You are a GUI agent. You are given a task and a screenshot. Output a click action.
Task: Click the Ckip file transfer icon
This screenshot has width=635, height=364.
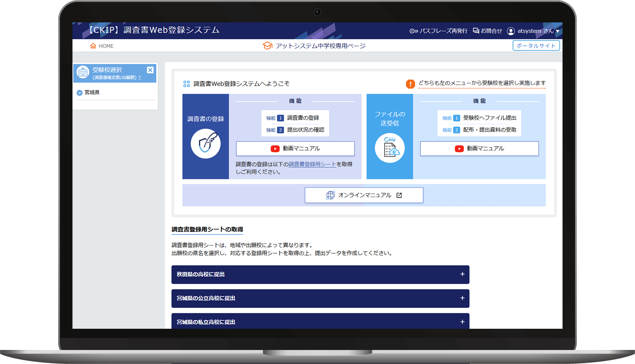(x=389, y=148)
